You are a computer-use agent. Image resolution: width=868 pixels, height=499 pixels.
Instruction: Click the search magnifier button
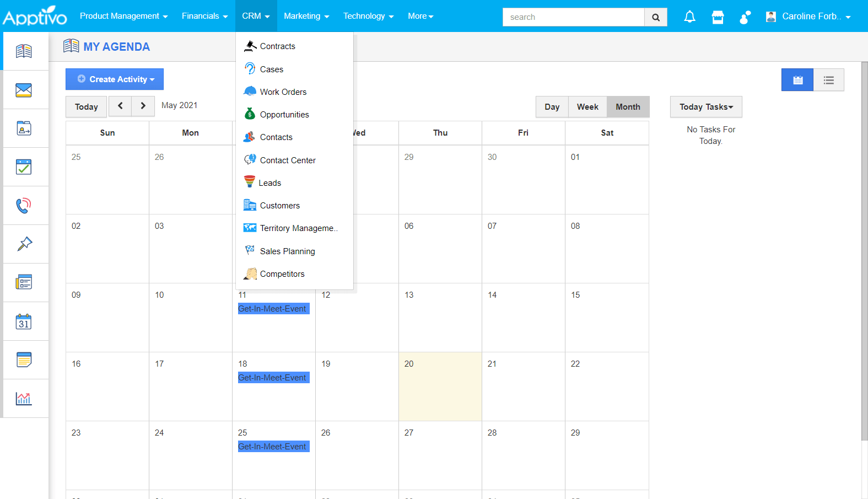(x=656, y=17)
